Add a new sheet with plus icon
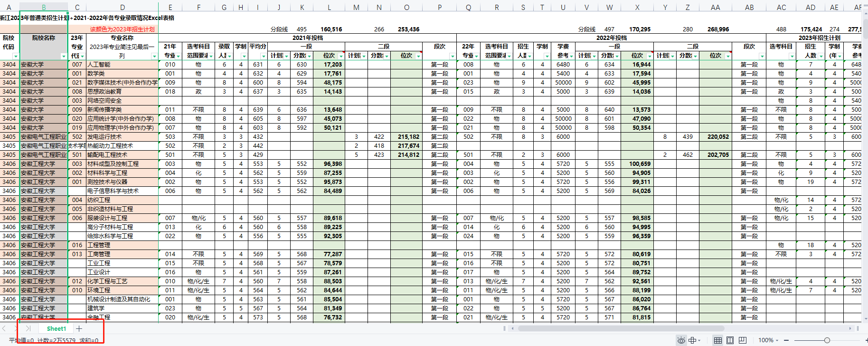Screen dimensions: 868x346 tap(79, 328)
